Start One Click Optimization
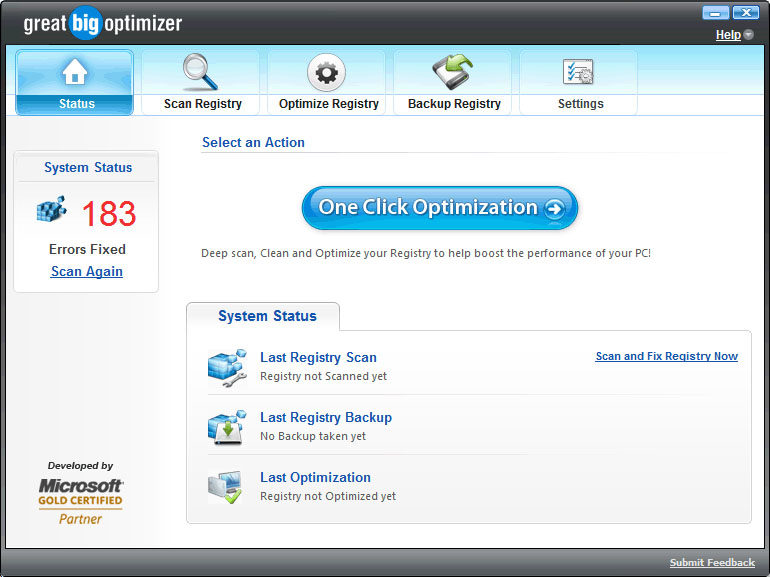This screenshot has height=577, width=770. [x=440, y=208]
